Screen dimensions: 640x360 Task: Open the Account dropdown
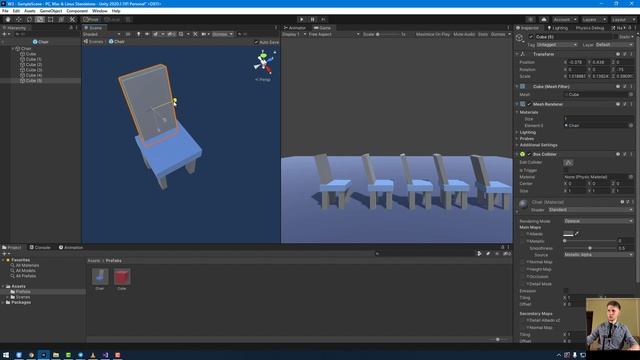(565, 19)
